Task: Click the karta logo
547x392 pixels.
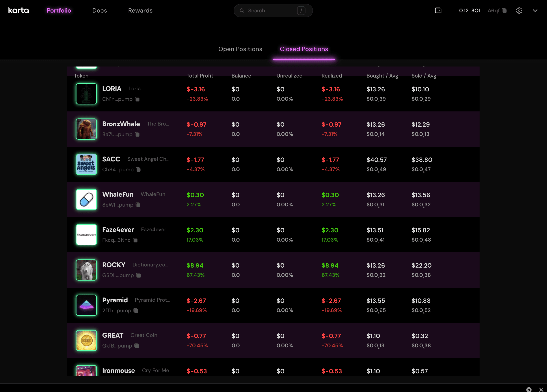Action: pyautogui.click(x=19, y=10)
